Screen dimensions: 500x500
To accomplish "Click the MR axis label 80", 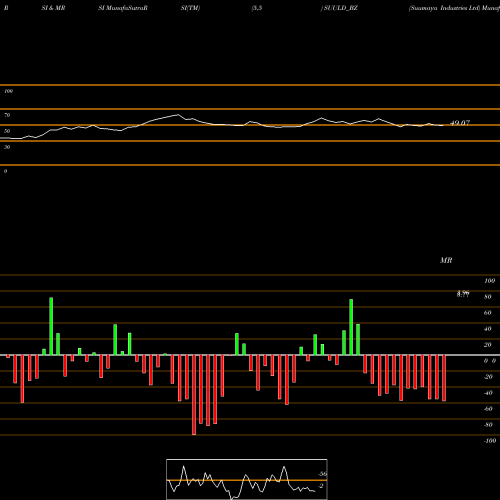I will pyautogui.click(x=488, y=297).
